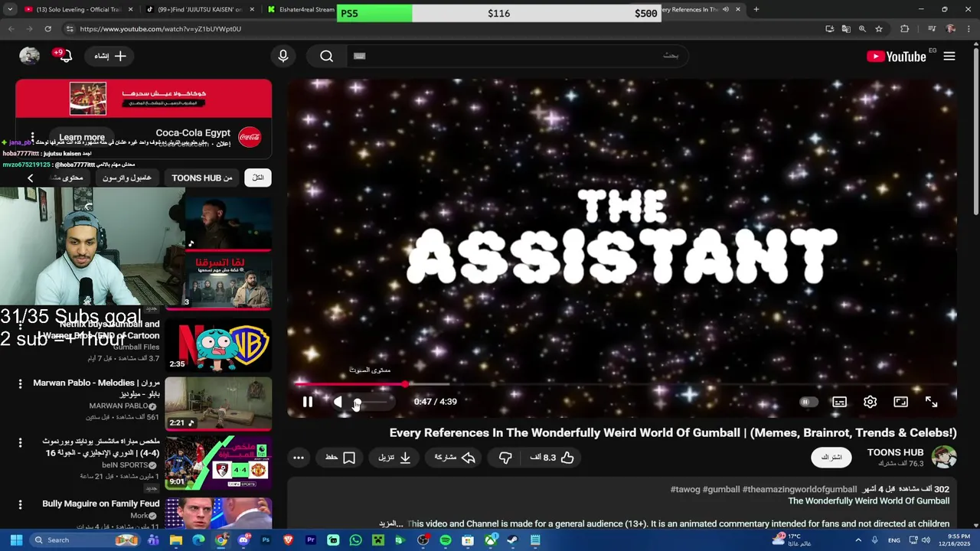
Task: Adjust the volume slider in the player
Action: pos(371,402)
